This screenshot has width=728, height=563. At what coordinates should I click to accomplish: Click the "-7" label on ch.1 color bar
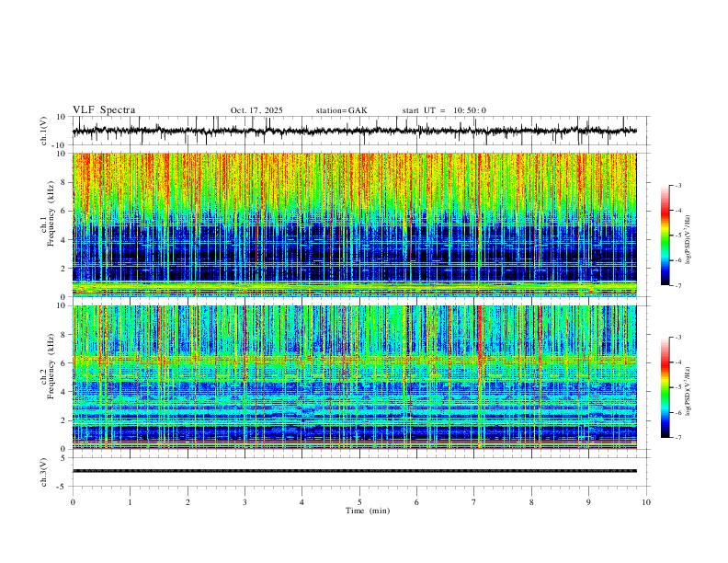pyautogui.click(x=678, y=285)
